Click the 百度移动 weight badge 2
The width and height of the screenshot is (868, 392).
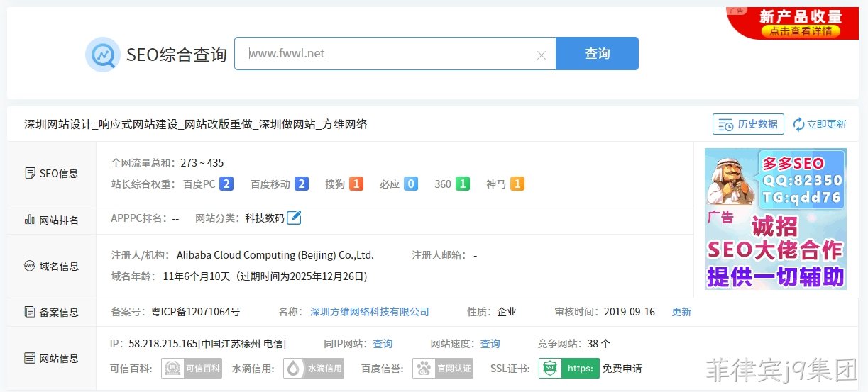[x=301, y=184]
